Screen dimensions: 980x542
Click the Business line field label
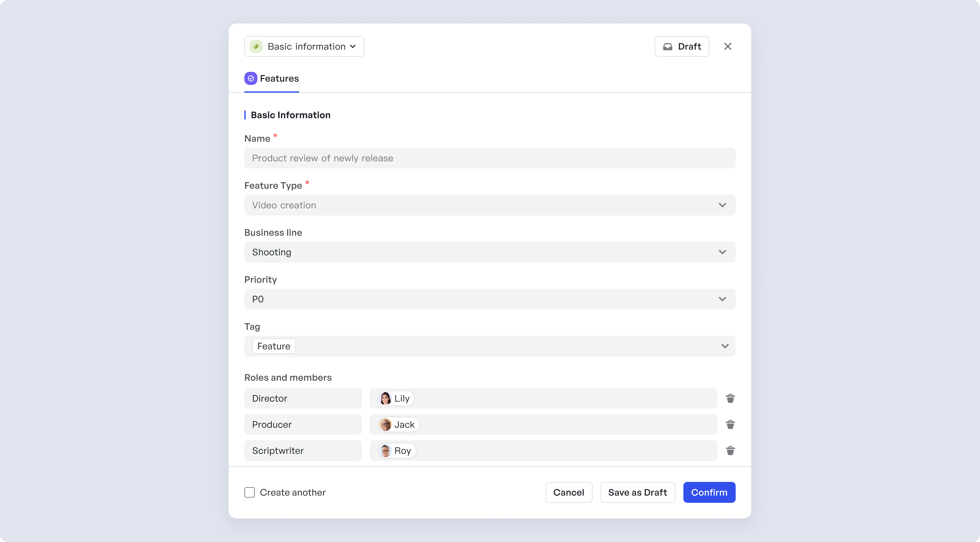click(x=273, y=232)
